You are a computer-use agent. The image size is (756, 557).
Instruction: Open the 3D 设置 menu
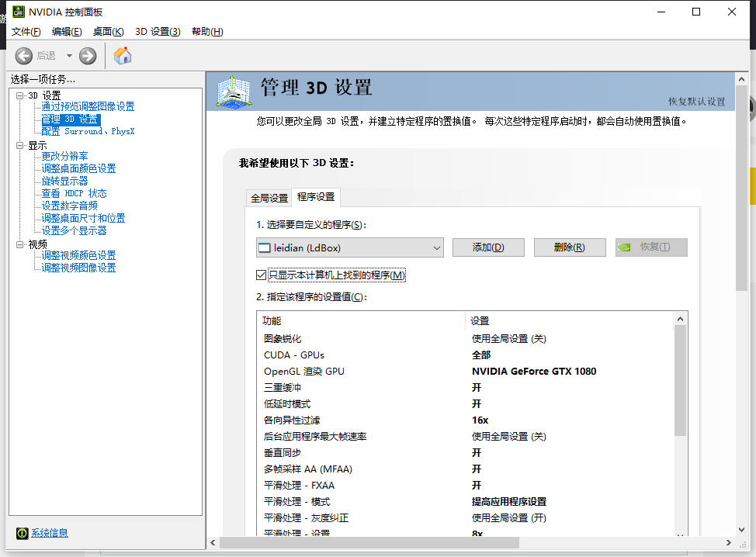[158, 32]
